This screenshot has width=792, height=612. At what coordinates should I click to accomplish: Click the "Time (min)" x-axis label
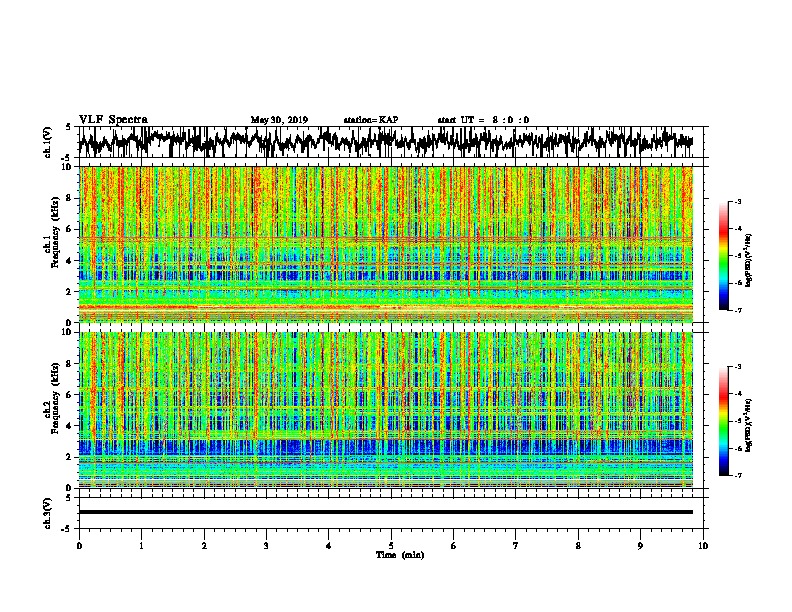[x=400, y=555]
